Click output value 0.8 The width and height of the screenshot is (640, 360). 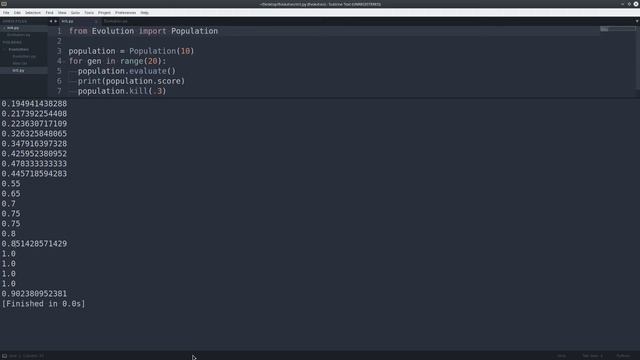[x=9, y=234]
